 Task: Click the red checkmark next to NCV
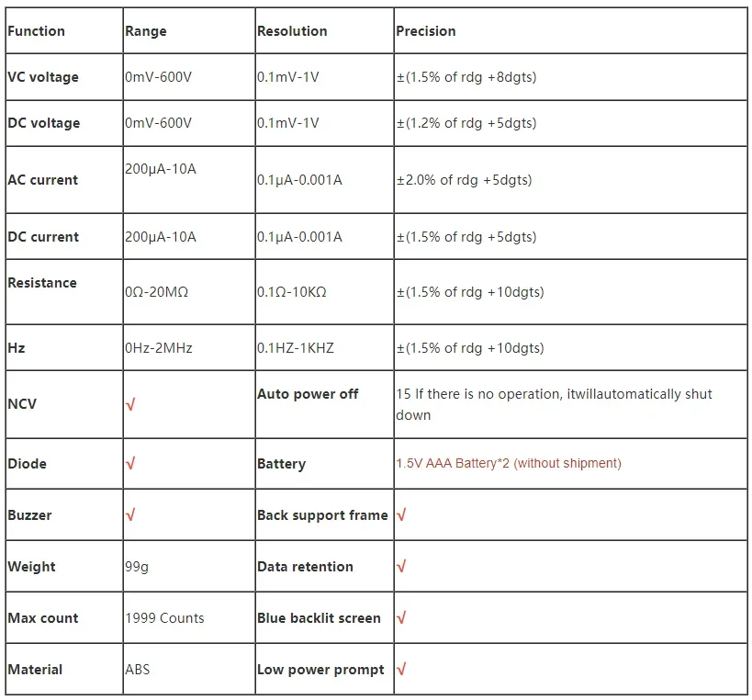point(130,404)
